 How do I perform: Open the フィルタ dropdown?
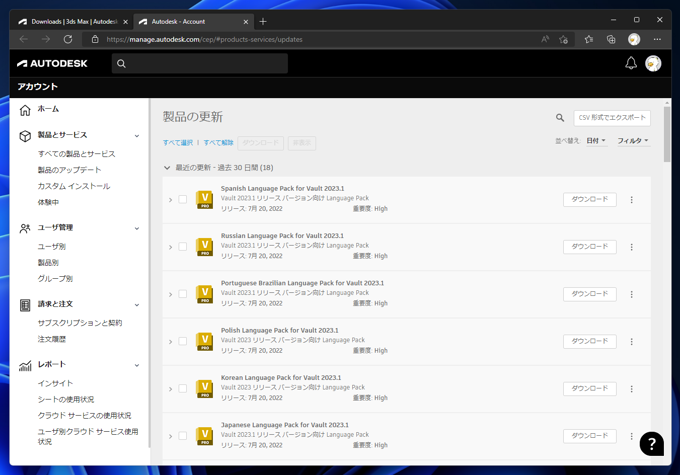tap(633, 141)
